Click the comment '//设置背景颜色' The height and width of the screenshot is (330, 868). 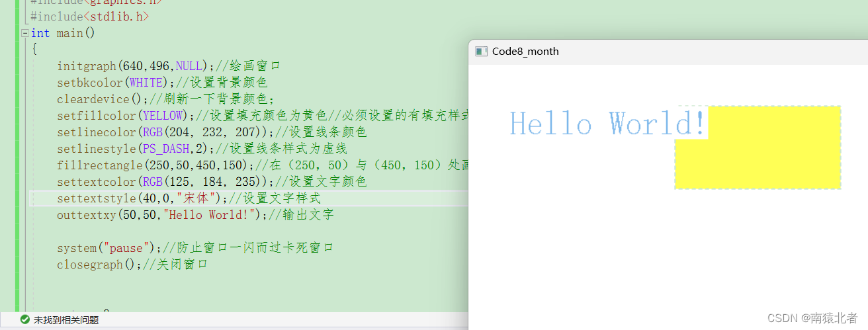pyautogui.click(x=222, y=83)
